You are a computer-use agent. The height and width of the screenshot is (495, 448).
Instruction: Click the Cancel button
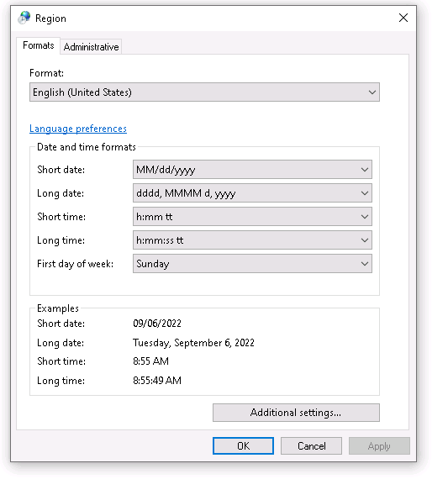[311, 446]
